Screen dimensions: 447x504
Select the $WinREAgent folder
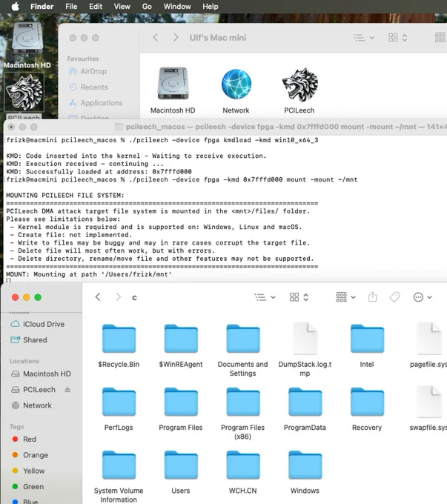(181, 345)
